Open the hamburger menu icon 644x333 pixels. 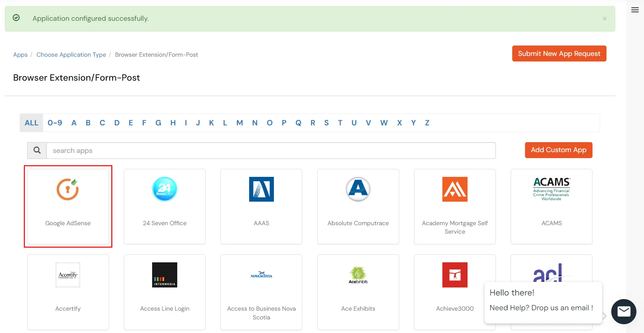coord(635,10)
